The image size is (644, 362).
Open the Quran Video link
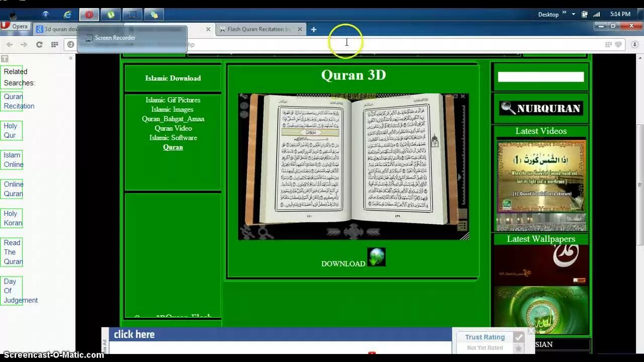pos(173,128)
